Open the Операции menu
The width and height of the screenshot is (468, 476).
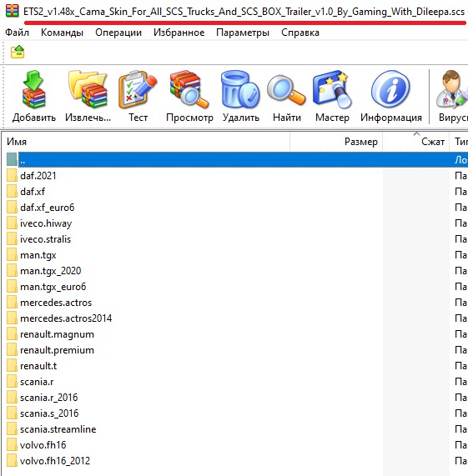118,33
